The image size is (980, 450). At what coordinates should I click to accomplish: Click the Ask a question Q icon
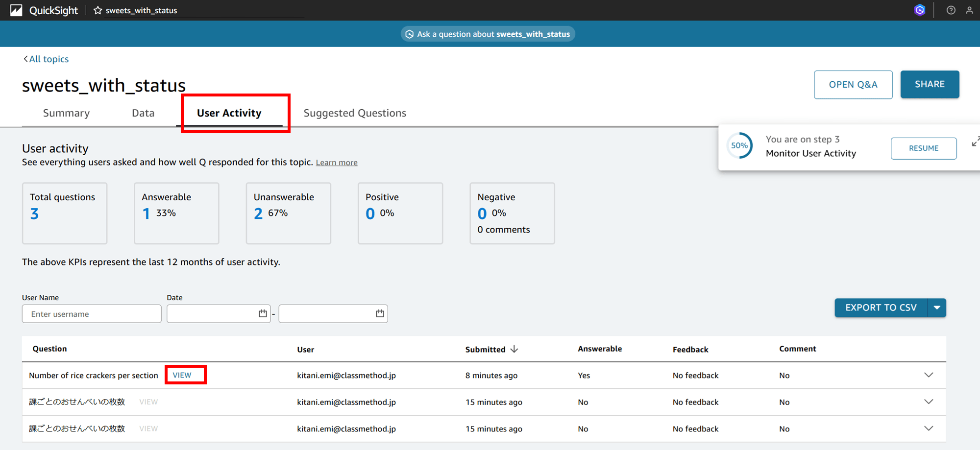[x=410, y=34]
